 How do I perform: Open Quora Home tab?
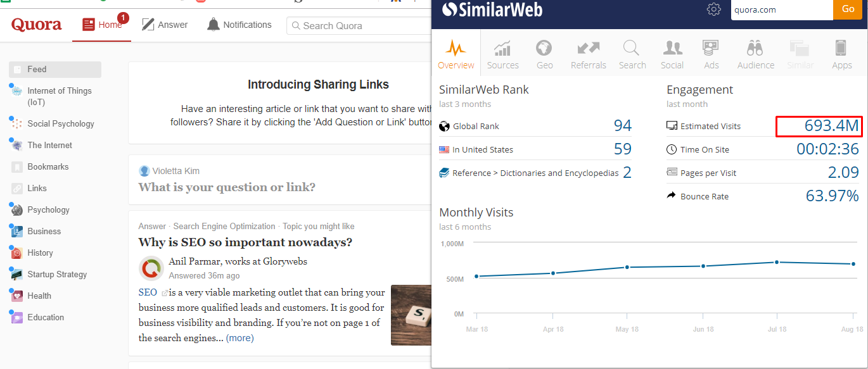[102, 25]
